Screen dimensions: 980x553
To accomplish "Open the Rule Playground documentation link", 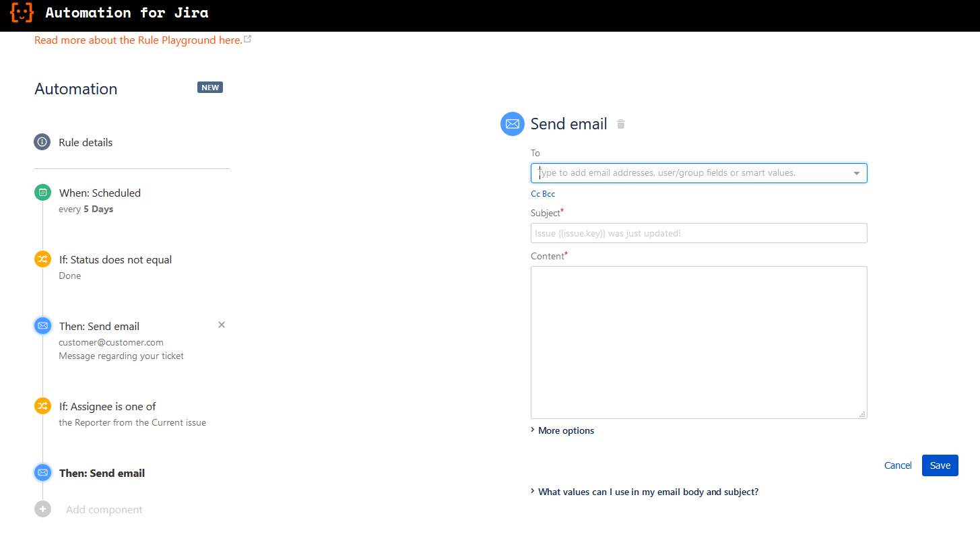I will click(139, 40).
